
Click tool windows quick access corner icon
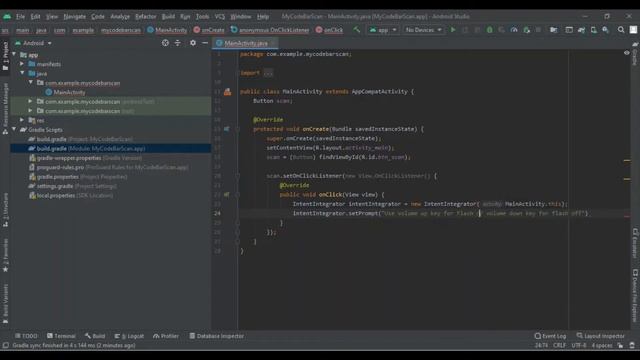coord(5,345)
